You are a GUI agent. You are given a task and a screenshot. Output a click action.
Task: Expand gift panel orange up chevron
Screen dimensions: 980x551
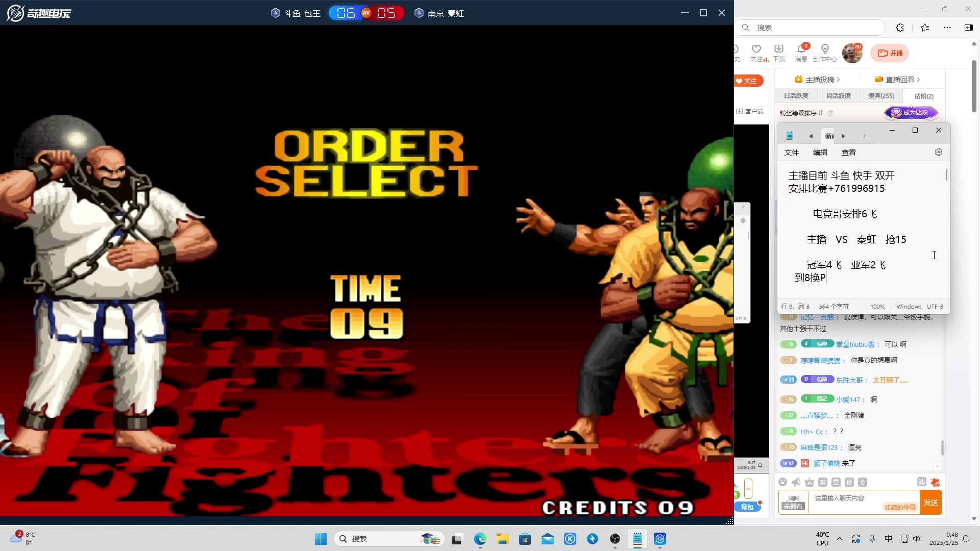[748, 489]
